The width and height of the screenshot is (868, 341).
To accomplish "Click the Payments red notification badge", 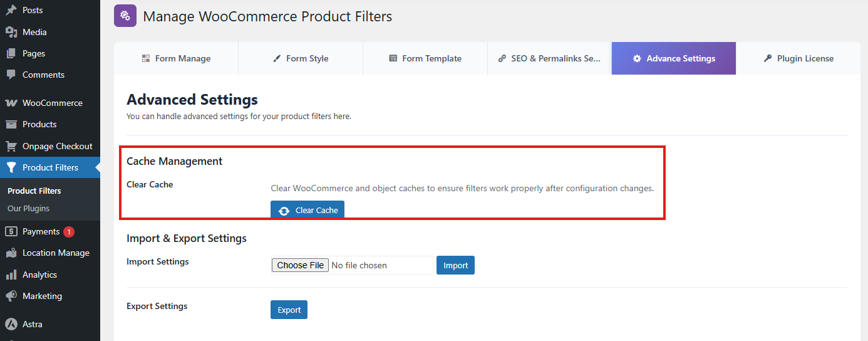I will 69,231.
